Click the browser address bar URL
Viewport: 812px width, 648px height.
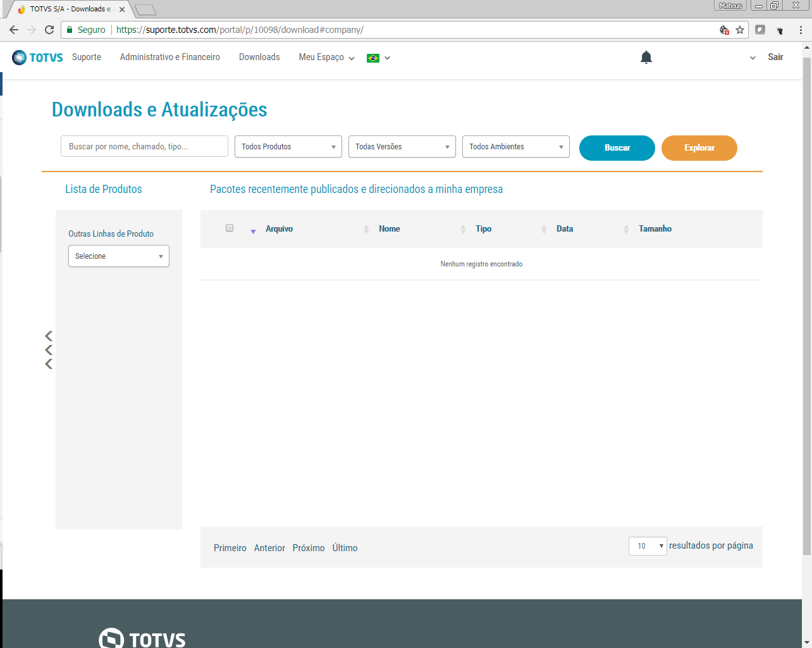tap(240, 30)
